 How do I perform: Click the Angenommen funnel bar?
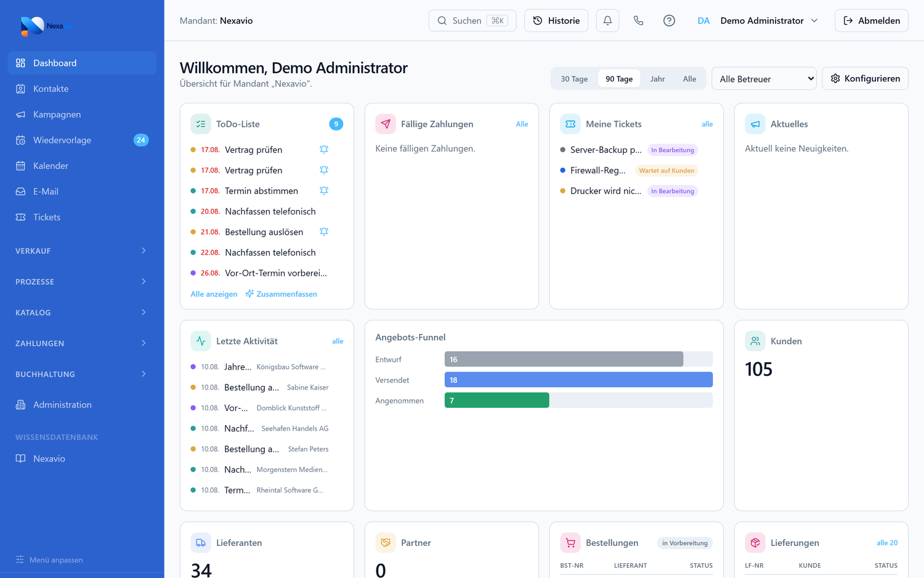(x=496, y=401)
